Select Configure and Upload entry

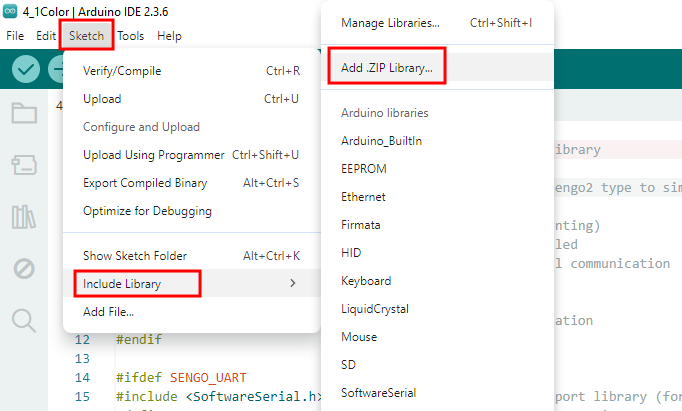click(x=191, y=127)
